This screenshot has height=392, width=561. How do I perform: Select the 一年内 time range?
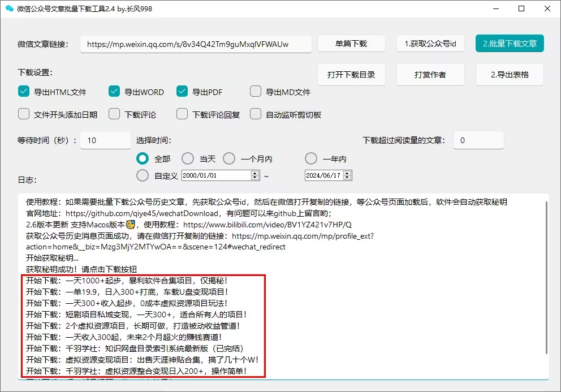pyautogui.click(x=311, y=159)
